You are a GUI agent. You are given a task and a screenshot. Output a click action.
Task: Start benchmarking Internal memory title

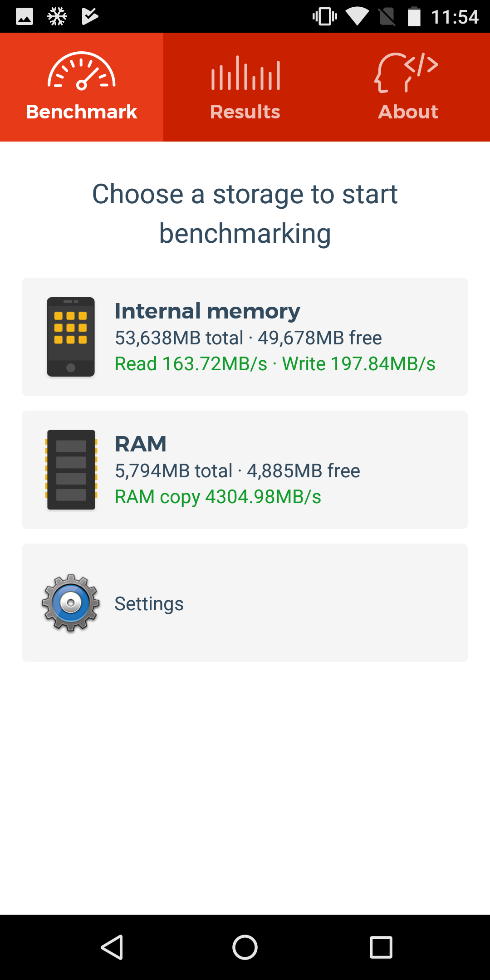pos(207,311)
